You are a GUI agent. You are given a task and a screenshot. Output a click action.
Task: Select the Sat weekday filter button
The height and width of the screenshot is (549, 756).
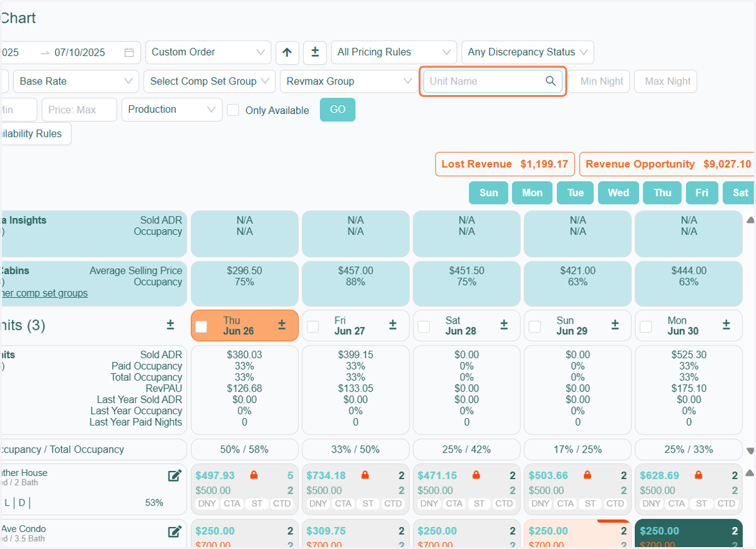point(740,193)
